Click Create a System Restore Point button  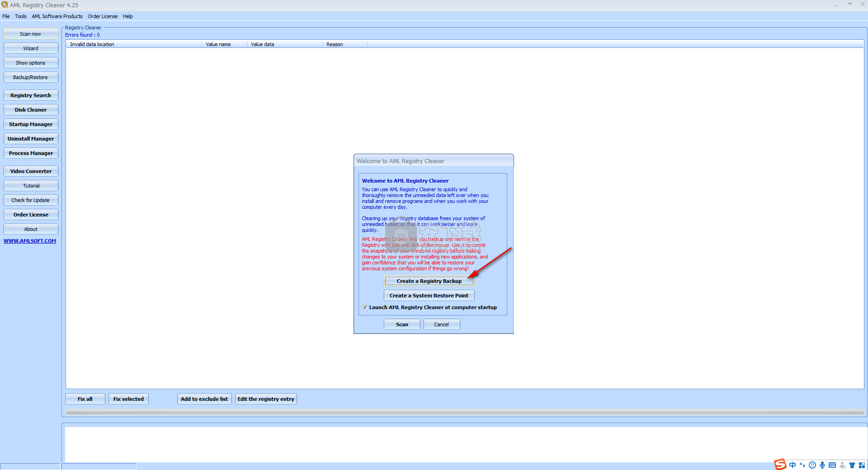429,296
